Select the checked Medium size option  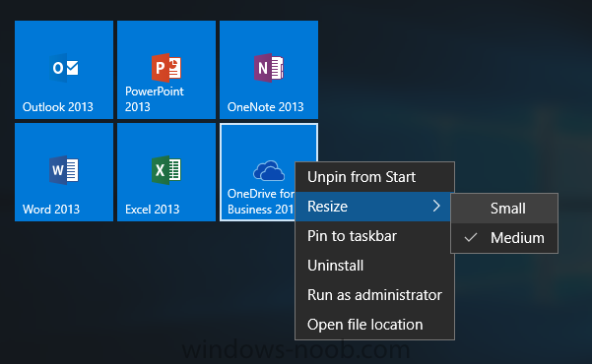[504, 238]
